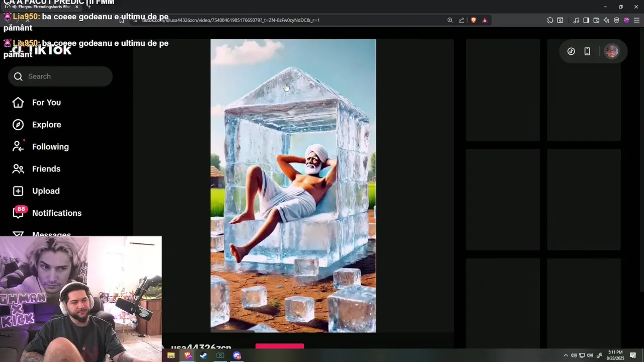This screenshot has height=362, width=644.
Task: Open the browser Extensions puzzle icon
Action: point(550,20)
